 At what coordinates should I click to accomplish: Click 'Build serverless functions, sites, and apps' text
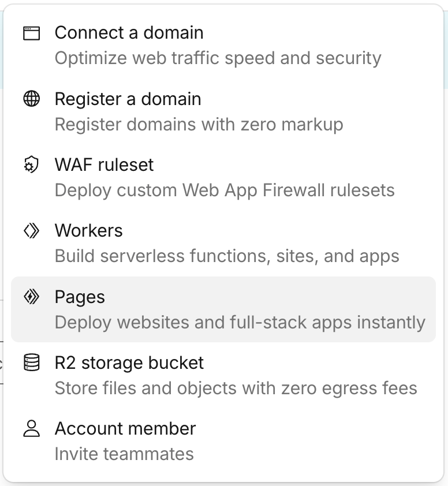point(226,256)
